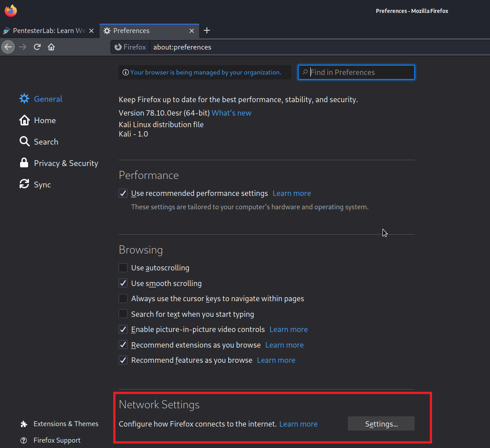The image size is (490, 448).
Task: Click the Home house icon in sidebar
Action: pos(25,120)
